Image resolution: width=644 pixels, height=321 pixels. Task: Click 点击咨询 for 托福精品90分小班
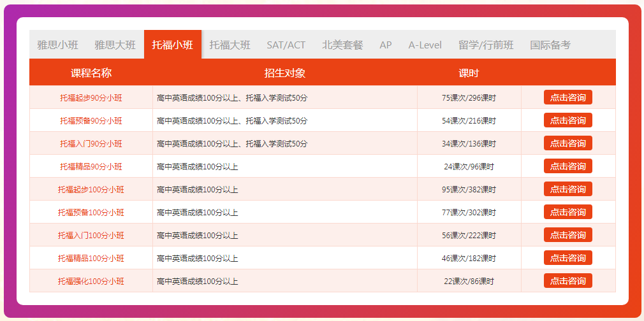[568, 166]
